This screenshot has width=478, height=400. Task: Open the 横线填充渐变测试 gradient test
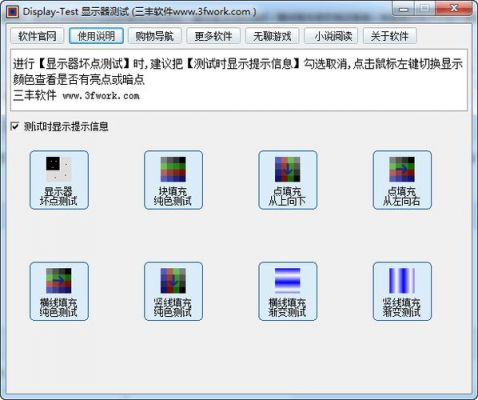pos(288,291)
